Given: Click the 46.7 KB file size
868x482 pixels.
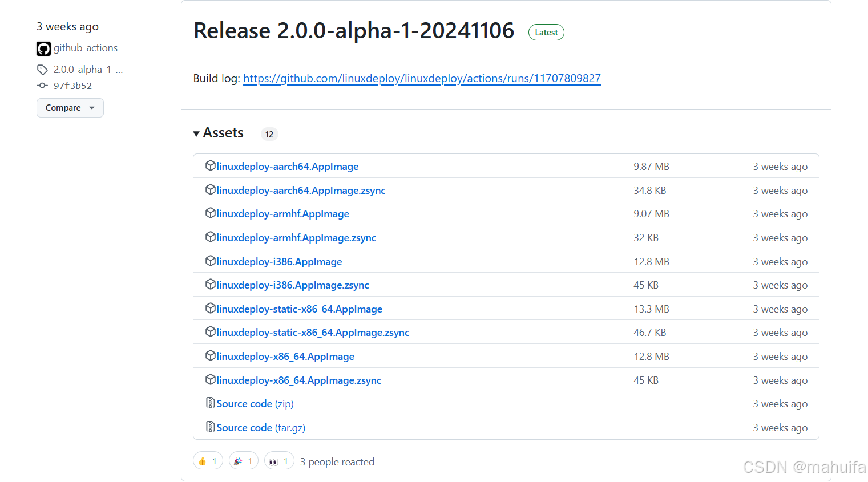Looking at the screenshot, I should click(650, 333).
